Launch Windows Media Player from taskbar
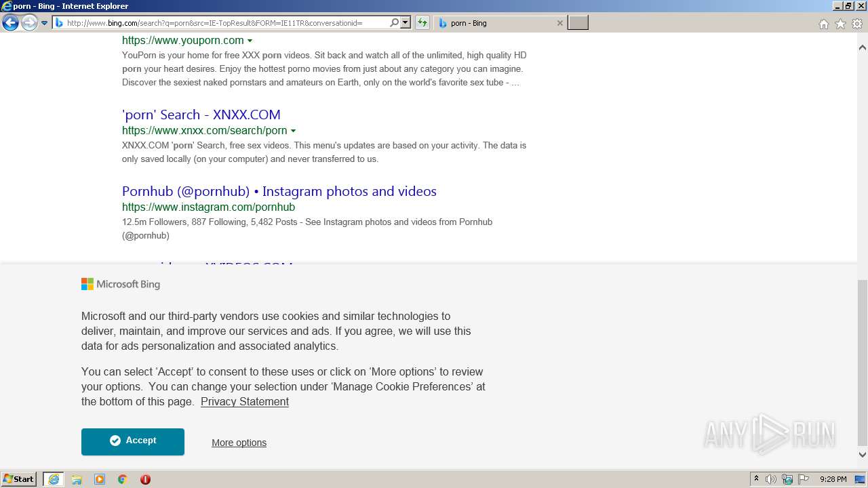 pyautogui.click(x=100, y=479)
